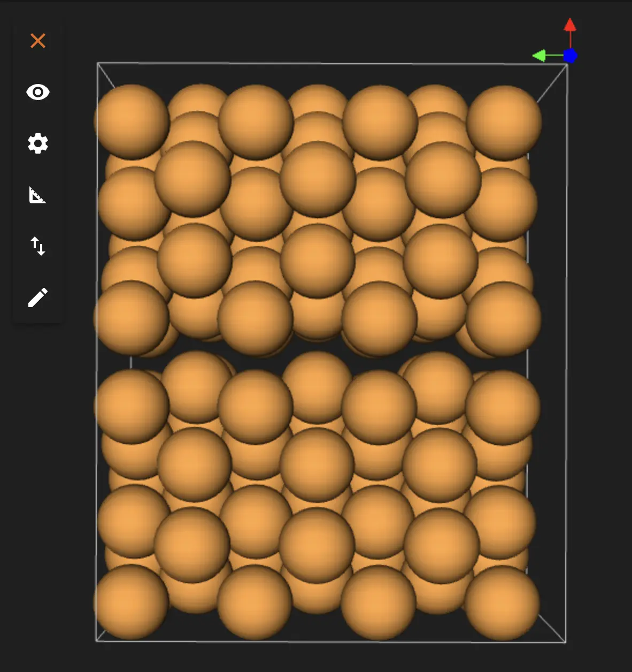The image size is (632, 672).
Task: Click the unit cell bounding box corner
Action: coord(98,63)
